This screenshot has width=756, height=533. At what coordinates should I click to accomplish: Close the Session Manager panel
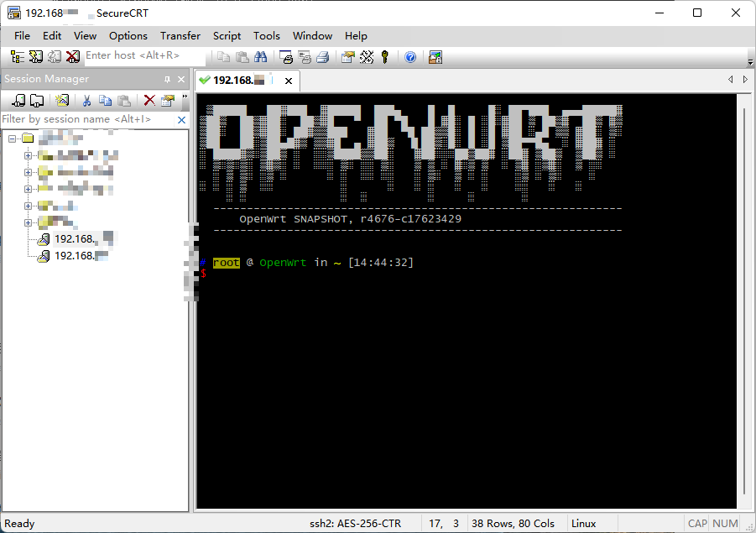point(181,79)
